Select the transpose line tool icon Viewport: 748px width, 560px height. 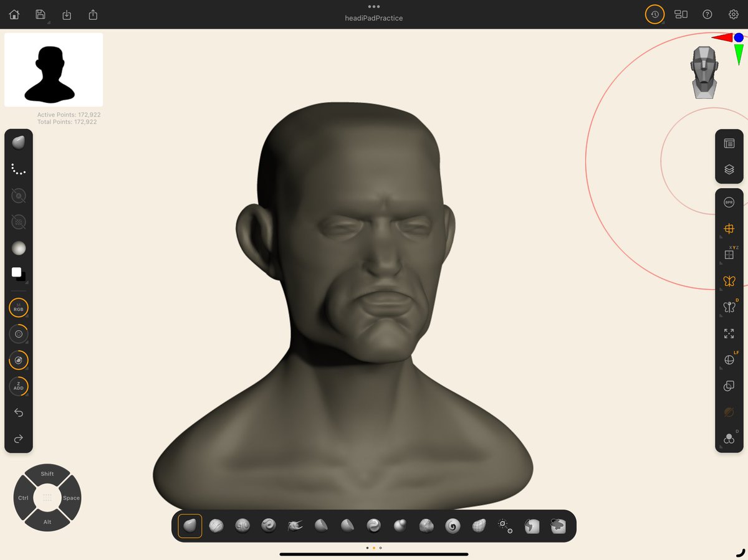[x=506, y=526]
